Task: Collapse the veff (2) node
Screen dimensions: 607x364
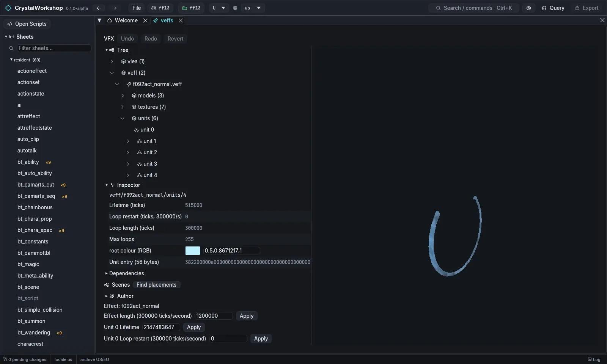Action: [112, 73]
